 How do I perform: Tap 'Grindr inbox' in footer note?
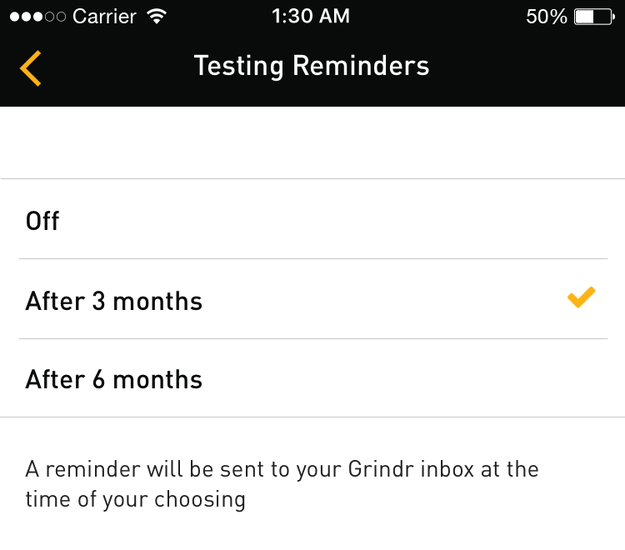click(411, 469)
